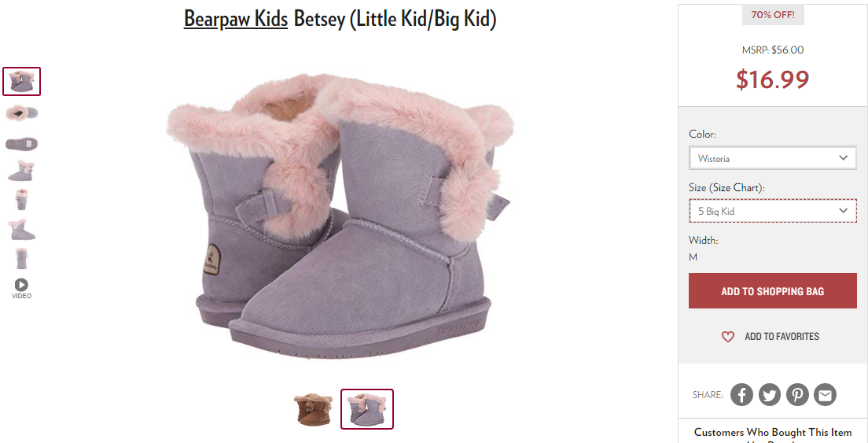This screenshot has height=443, width=868.
Task: View the top-down boot thumbnail
Action: point(21,113)
